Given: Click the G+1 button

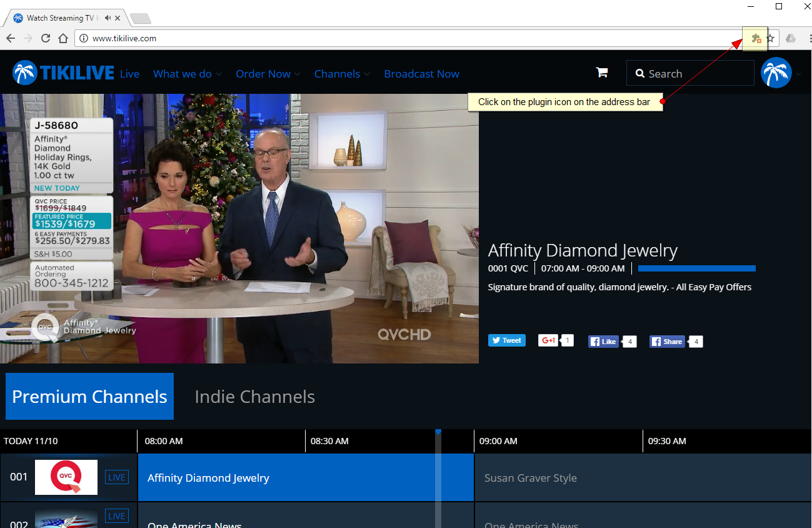Looking at the screenshot, I should pos(548,340).
